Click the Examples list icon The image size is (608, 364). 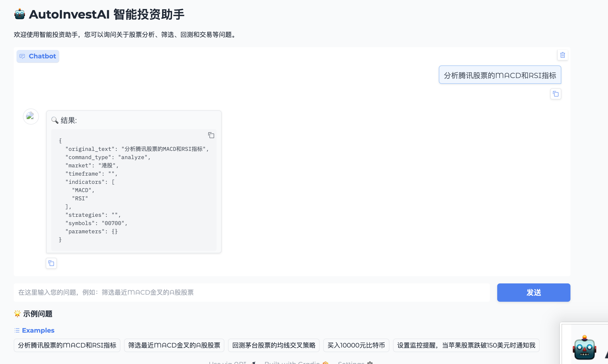click(x=17, y=330)
